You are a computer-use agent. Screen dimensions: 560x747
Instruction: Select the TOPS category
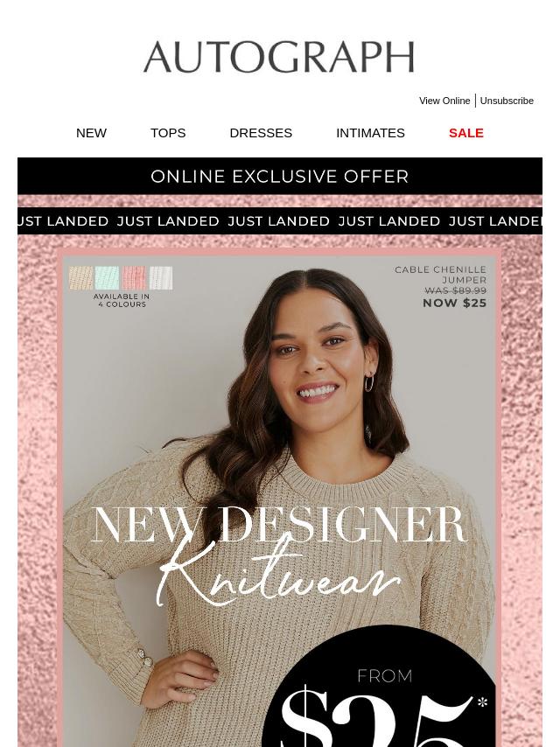[168, 133]
